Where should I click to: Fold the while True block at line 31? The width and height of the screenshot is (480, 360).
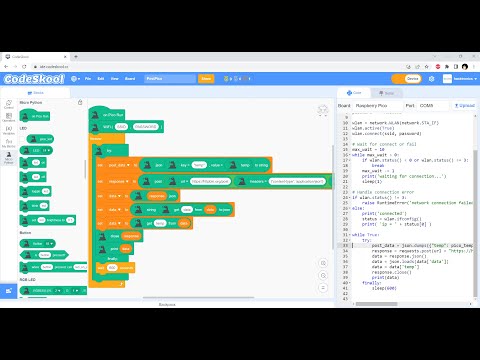pos(349,235)
